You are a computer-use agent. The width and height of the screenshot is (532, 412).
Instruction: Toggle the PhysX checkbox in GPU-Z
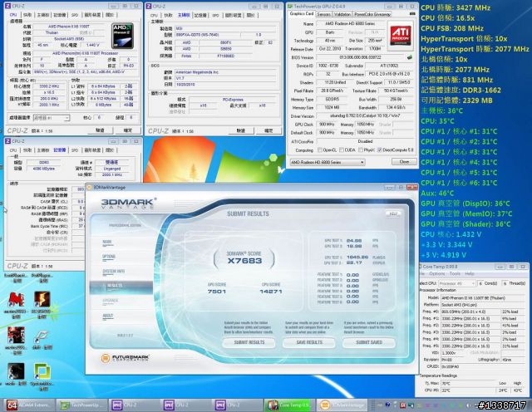tap(361, 150)
